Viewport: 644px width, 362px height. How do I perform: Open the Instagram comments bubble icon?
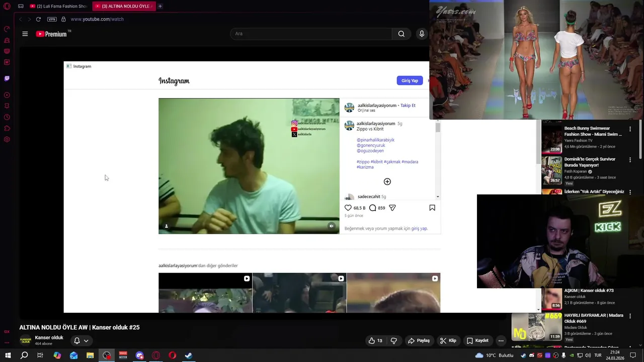[373, 208]
